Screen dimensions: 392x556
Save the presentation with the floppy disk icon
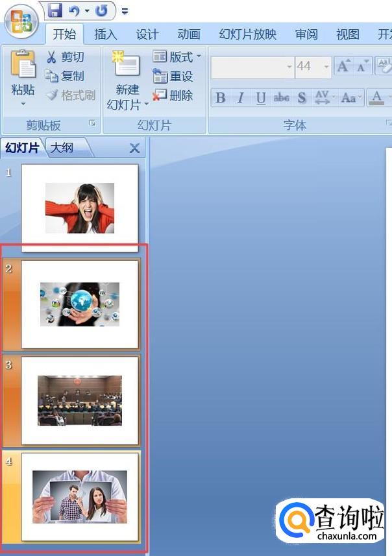[55, 10]
